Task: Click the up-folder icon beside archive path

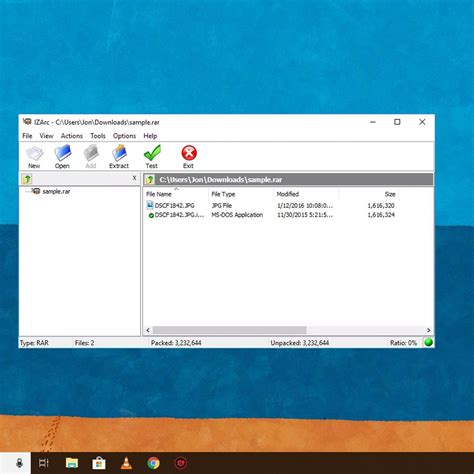Action: tap(150, 180)
